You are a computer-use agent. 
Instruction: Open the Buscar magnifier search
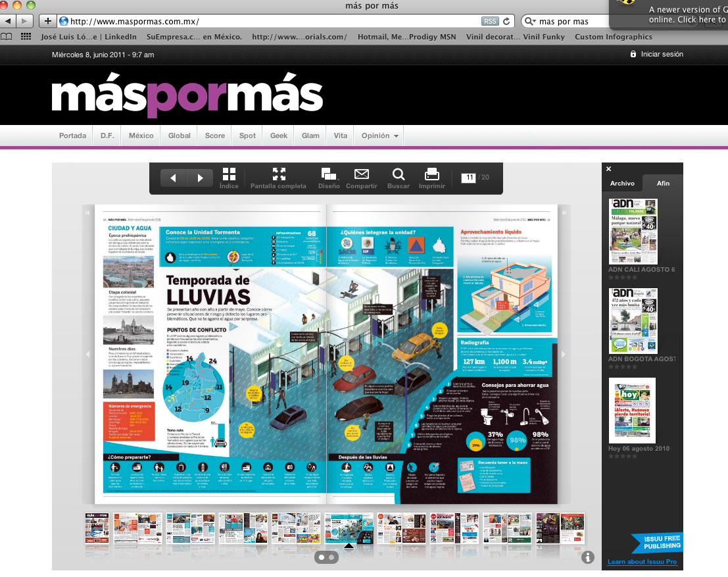click(x=399, y=178)
